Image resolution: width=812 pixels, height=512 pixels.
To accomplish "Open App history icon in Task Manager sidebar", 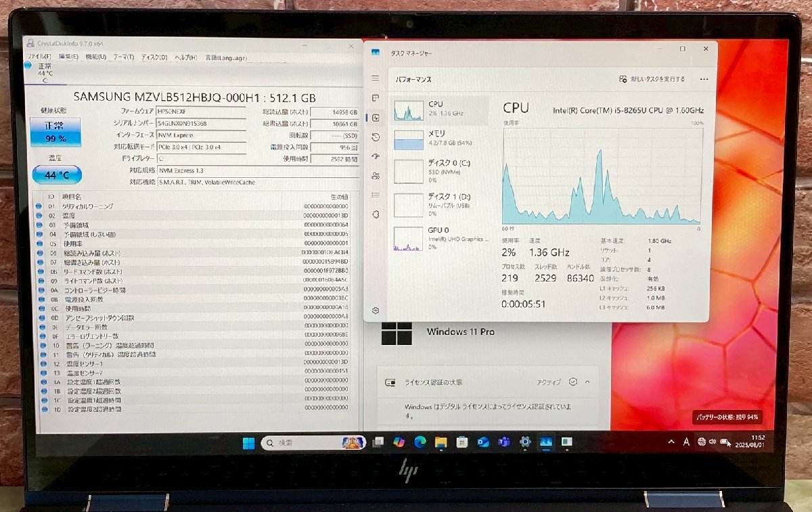I will click(x=376, y=137).
